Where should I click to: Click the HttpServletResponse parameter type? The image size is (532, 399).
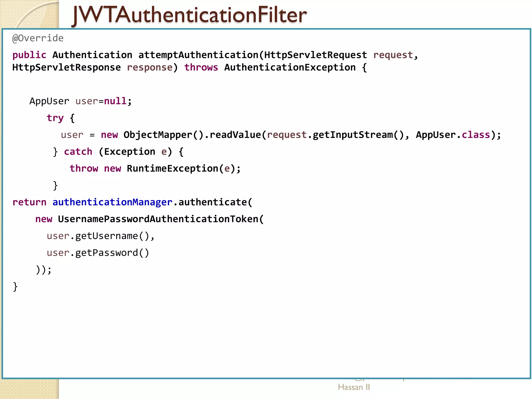pos(66,67)
